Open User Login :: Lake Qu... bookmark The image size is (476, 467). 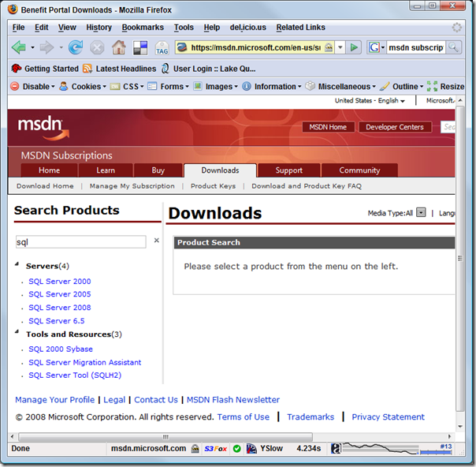click(x=208, y=69)
